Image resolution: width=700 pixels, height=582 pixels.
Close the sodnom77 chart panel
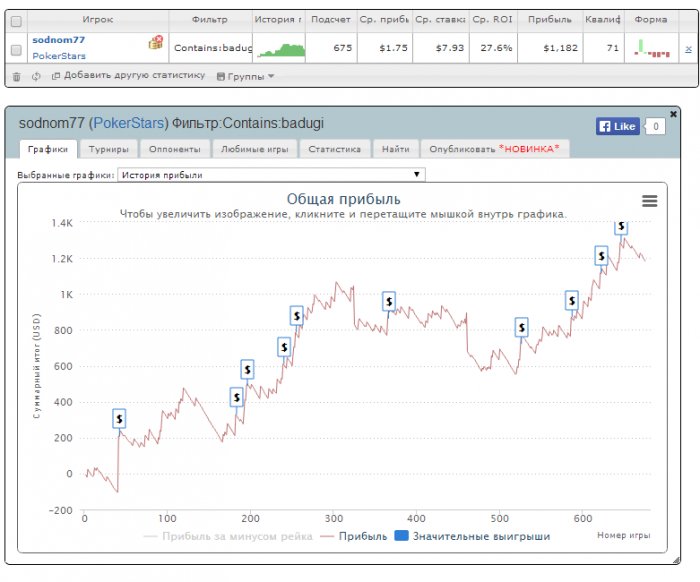pos(673,114)
